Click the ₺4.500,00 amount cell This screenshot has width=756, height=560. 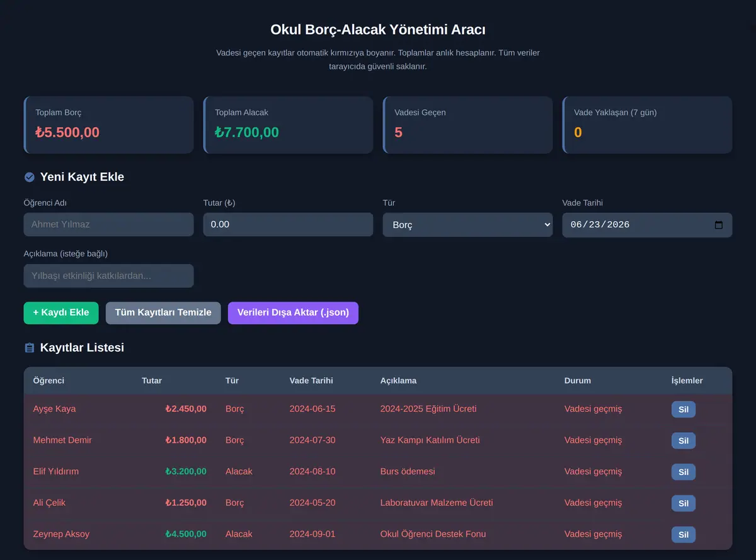186,534
